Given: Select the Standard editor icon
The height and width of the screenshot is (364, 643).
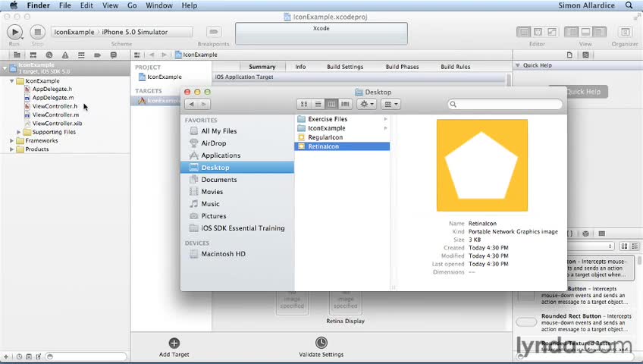Looking at the screenshot, I should (x=524, y=32).
